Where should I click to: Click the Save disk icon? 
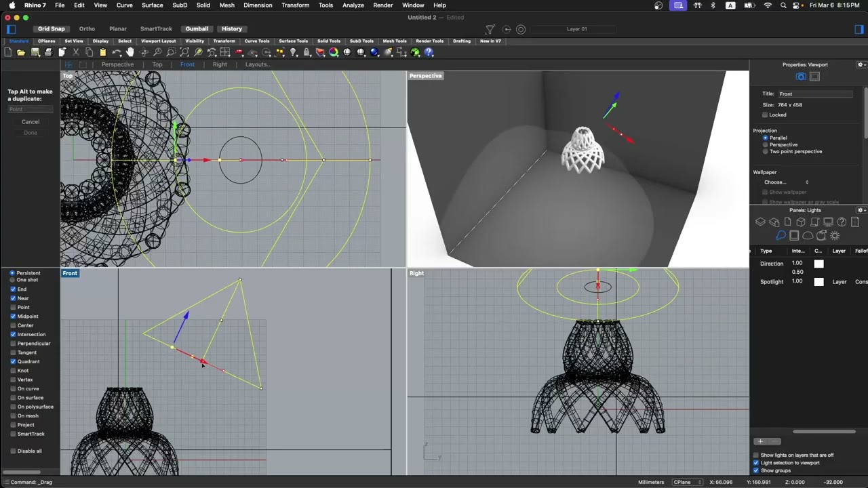click(x=35, y=52)
